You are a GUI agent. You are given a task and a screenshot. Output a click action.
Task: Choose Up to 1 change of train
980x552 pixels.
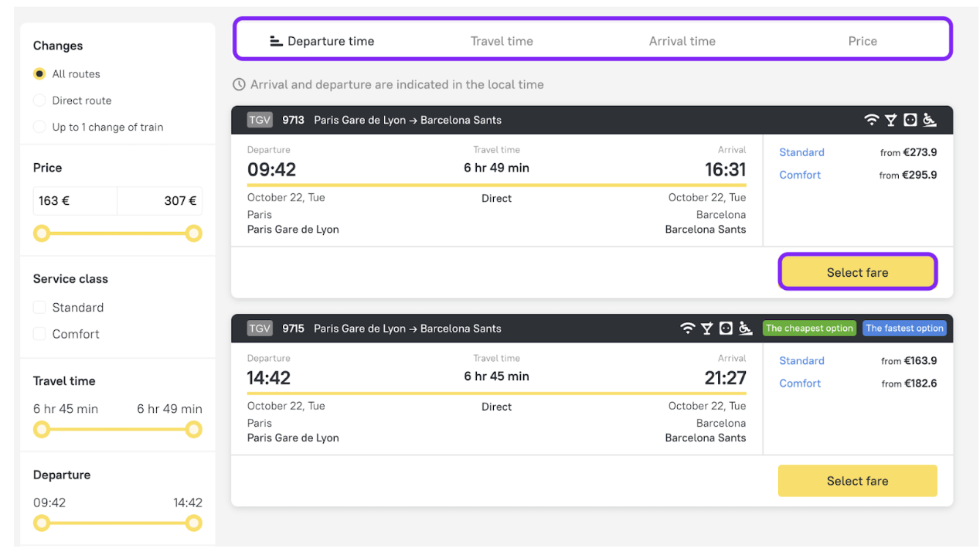pyautogui.click(x=39, y=127)
